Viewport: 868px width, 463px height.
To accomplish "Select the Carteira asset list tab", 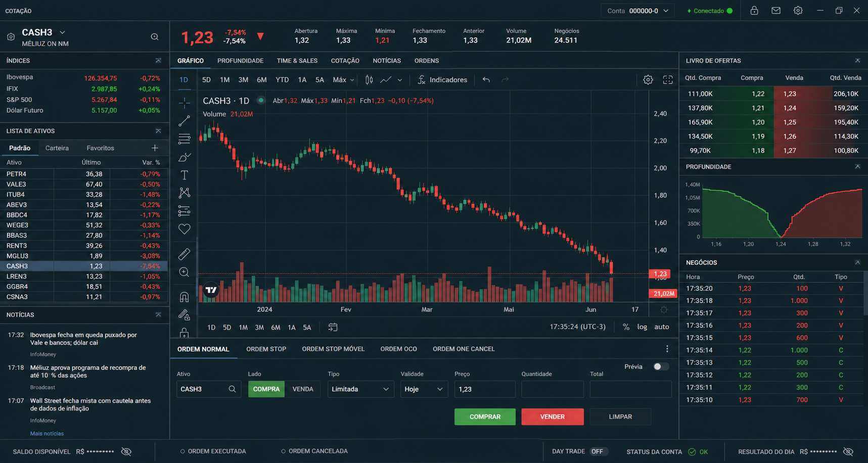I will [57, 148].
